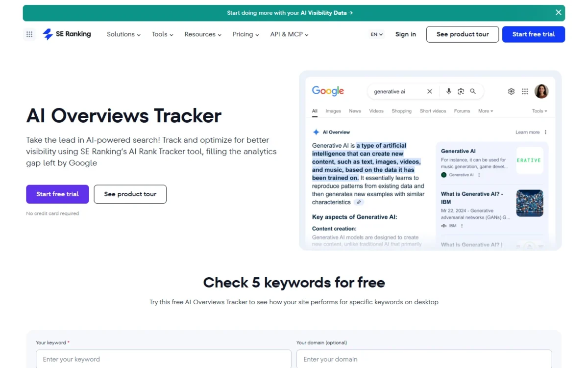The height and width of the screenshot is (368, 588).
Task: Clear the generative ai search query
Action: pos(430,91)
